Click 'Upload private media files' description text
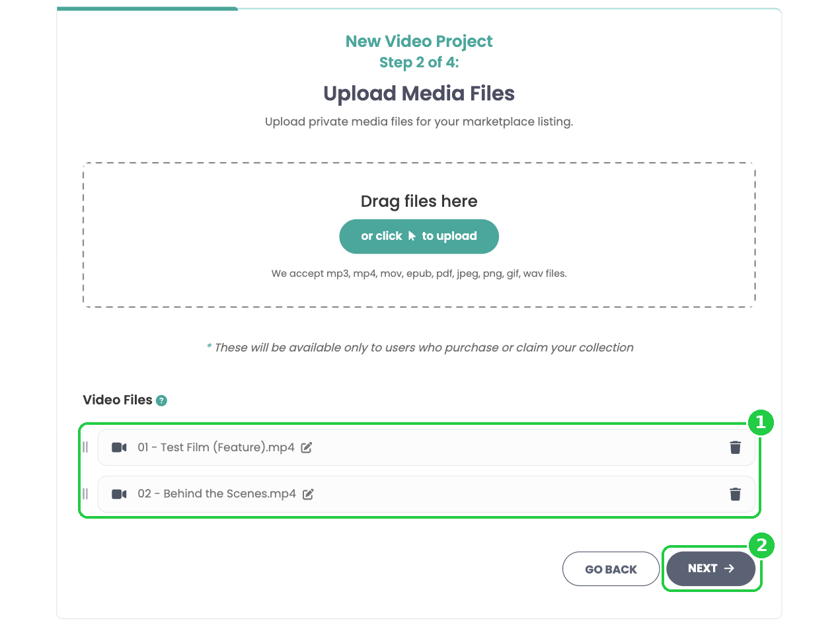 pyautogui.click(x=419, y=122)
